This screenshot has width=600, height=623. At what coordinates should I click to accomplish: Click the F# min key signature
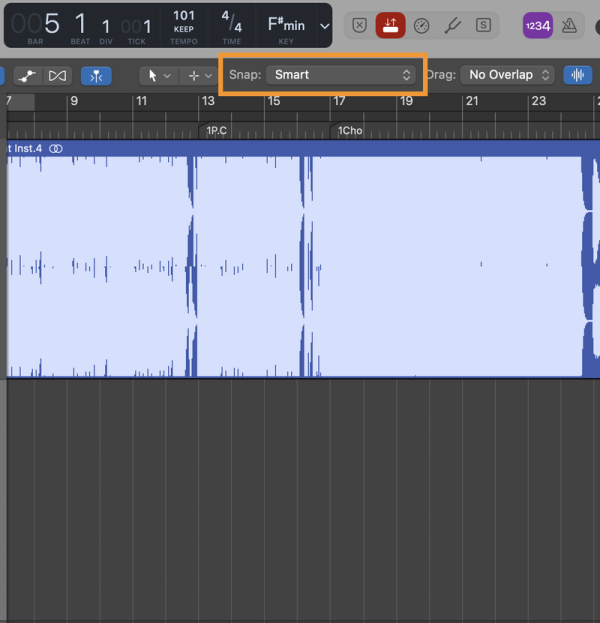(x=286, y=24)
